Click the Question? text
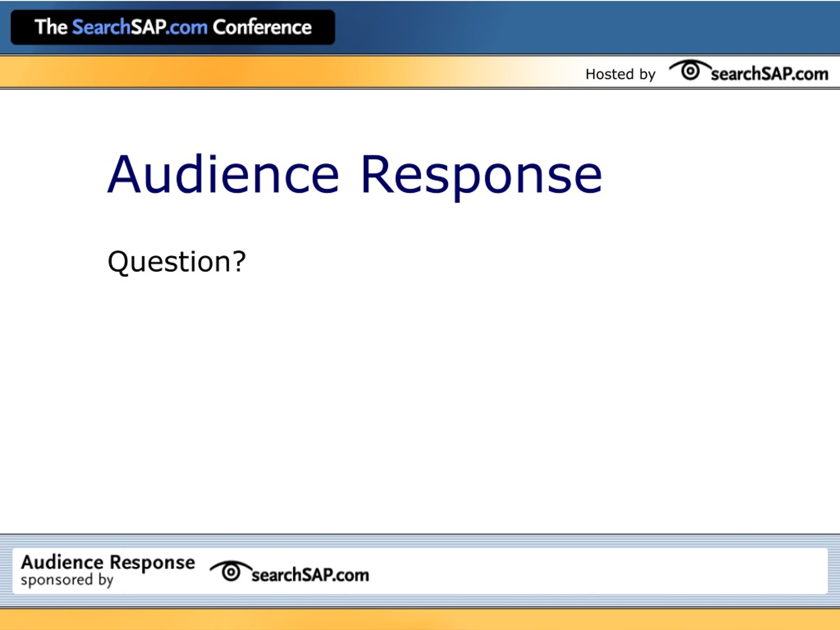The image size is (840, 630). (177, 262)
